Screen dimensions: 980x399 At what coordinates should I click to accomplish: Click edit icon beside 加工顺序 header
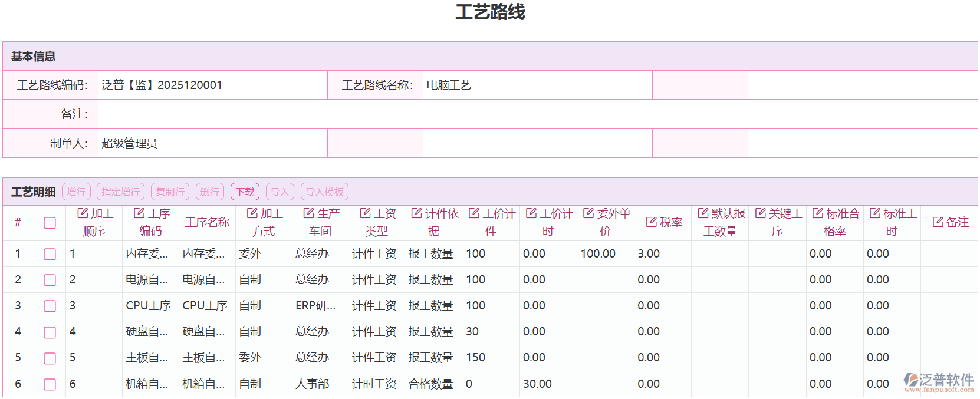(x=83, y=213)
